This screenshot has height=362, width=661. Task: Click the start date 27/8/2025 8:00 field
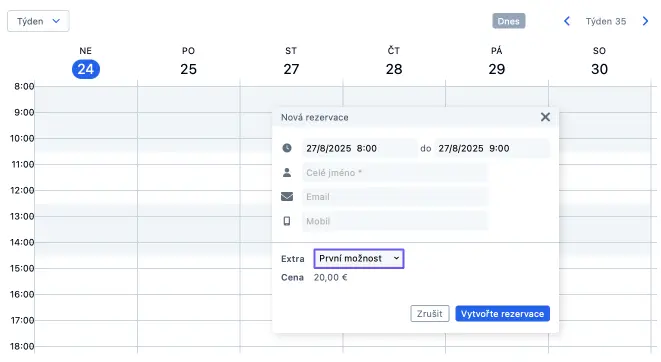coord(360,148)
